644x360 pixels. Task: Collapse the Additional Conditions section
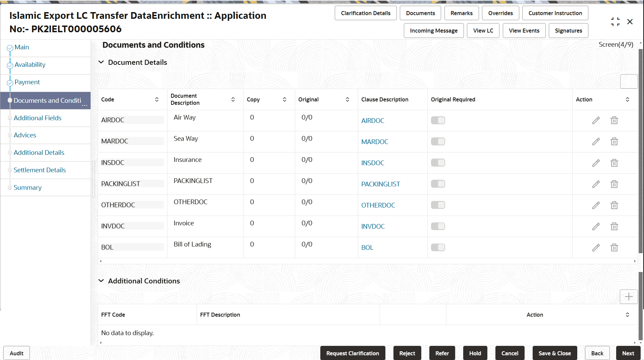[x=101, y=281]
